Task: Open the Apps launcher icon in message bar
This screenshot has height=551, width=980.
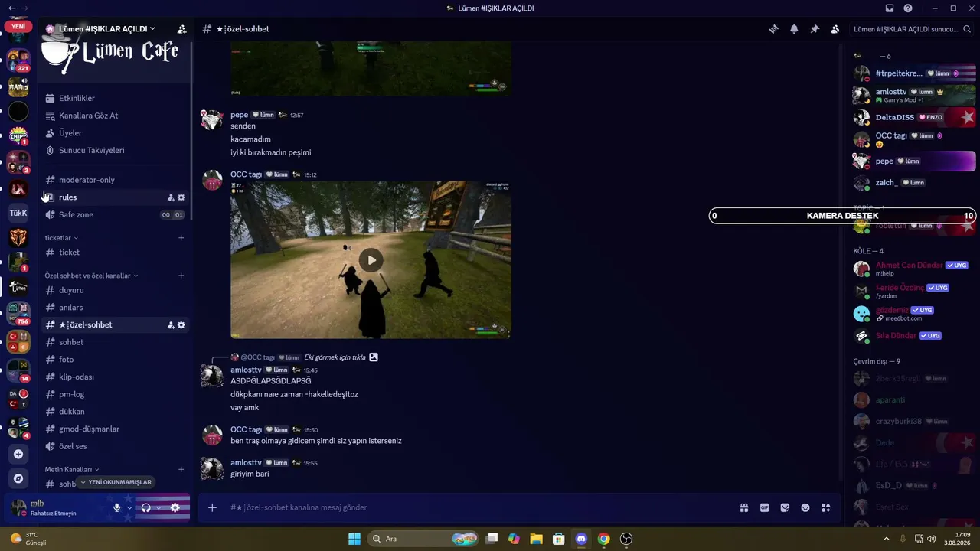Action: click(x=825, y=507)
